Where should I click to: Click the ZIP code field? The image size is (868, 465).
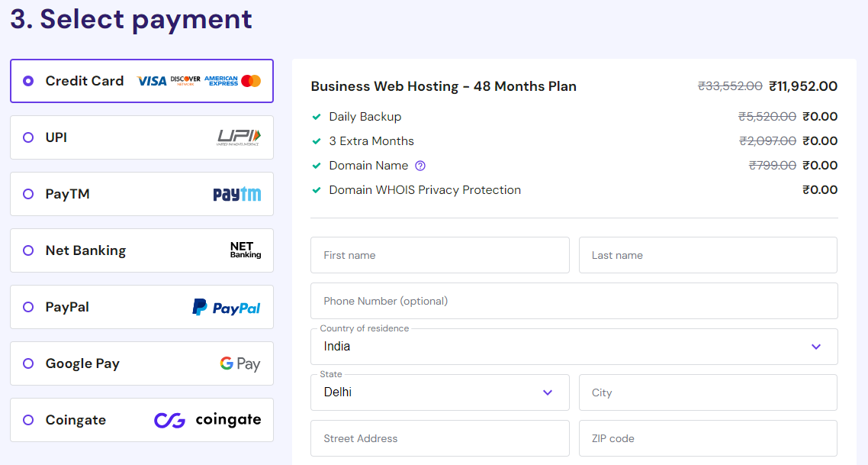tap(708, 438)
